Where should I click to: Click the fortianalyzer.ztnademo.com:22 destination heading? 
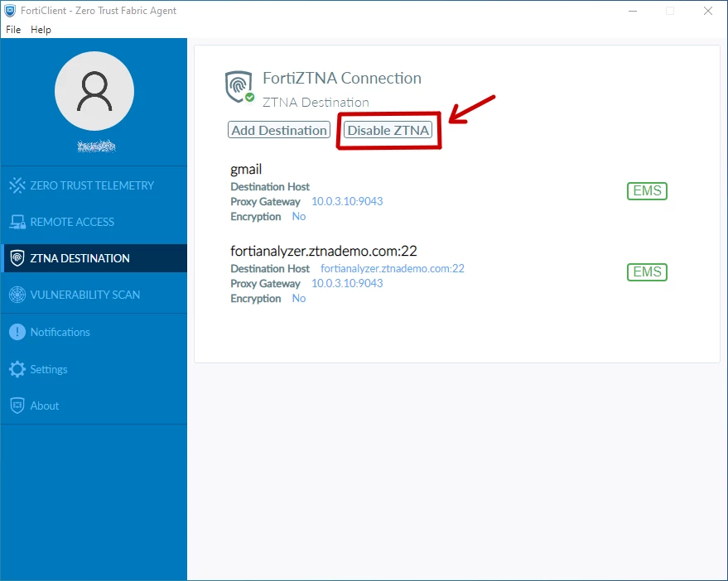click(324, 251)
